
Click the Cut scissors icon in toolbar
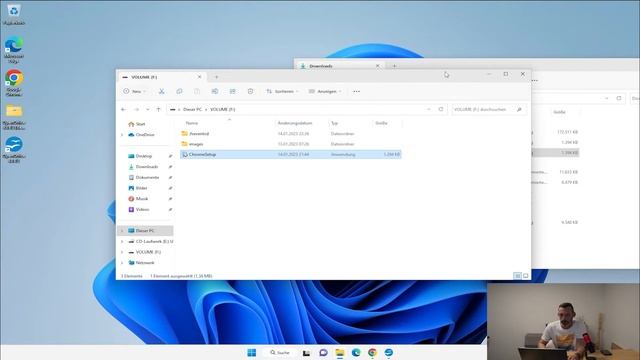click(162, 91)
